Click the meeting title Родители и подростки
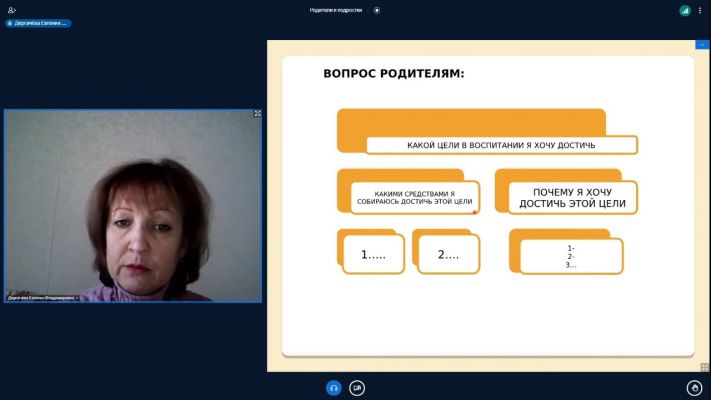The width and height of the screenshot is (711, 400). click(336, 10)
